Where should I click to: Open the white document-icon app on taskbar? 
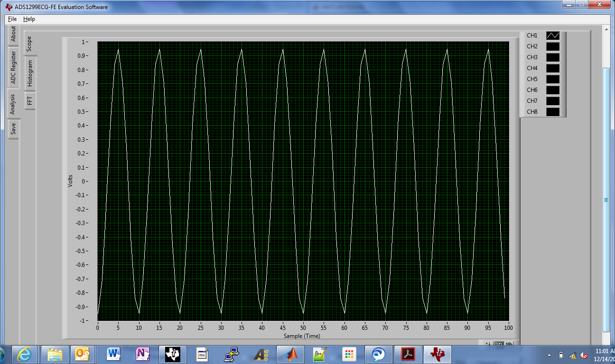pyautogui.click(x=202, y=354)
